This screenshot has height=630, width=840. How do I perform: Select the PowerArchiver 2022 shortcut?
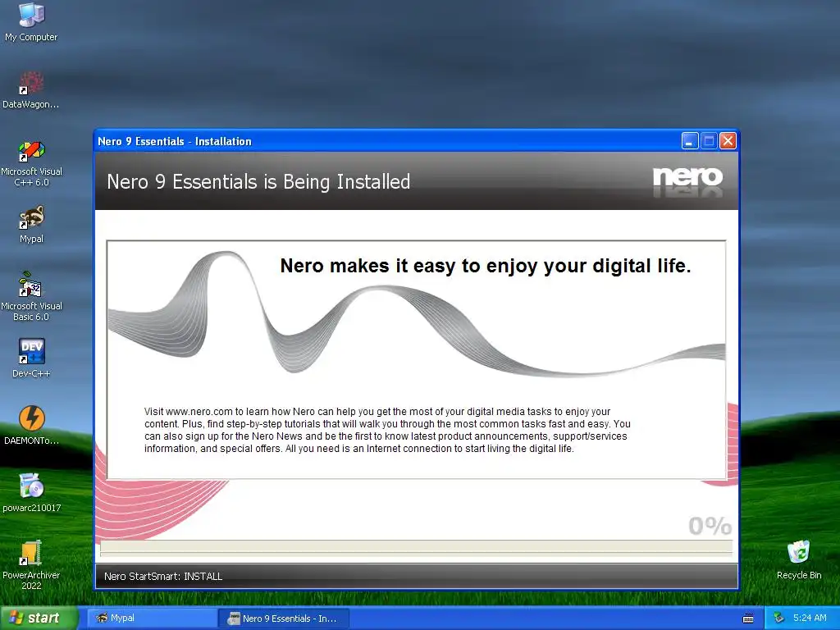[31, 564]
